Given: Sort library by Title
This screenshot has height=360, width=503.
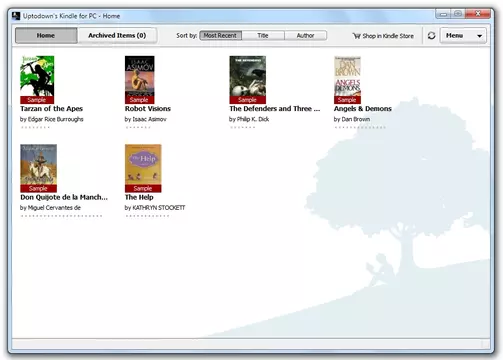Looking at the screenshot, I should tap(263, 35).
